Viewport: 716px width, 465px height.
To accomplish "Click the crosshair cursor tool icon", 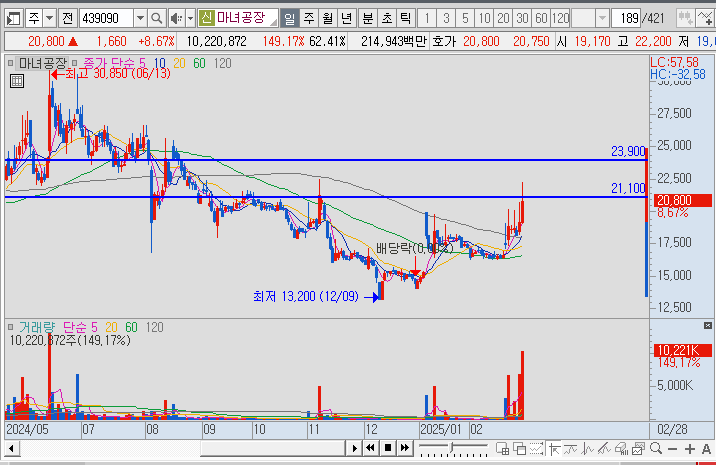I will pyautogui.click(x=554, y=449).
